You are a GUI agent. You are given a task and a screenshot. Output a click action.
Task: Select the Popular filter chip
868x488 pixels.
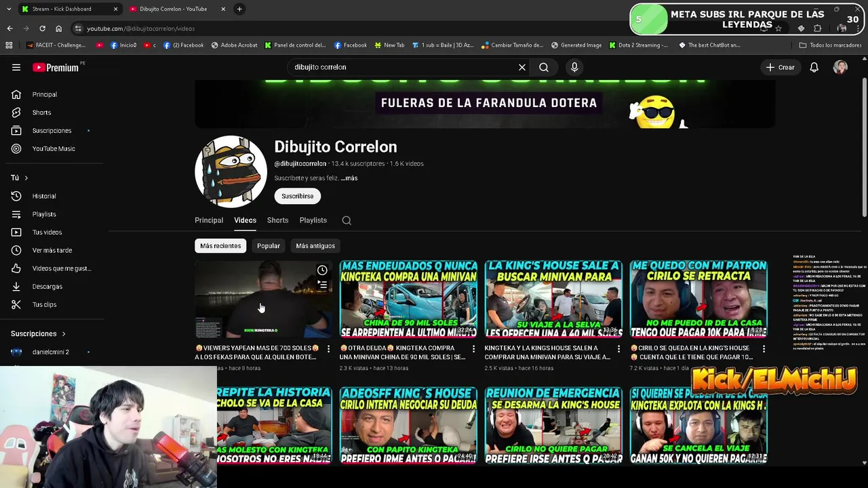pos(269,246)
